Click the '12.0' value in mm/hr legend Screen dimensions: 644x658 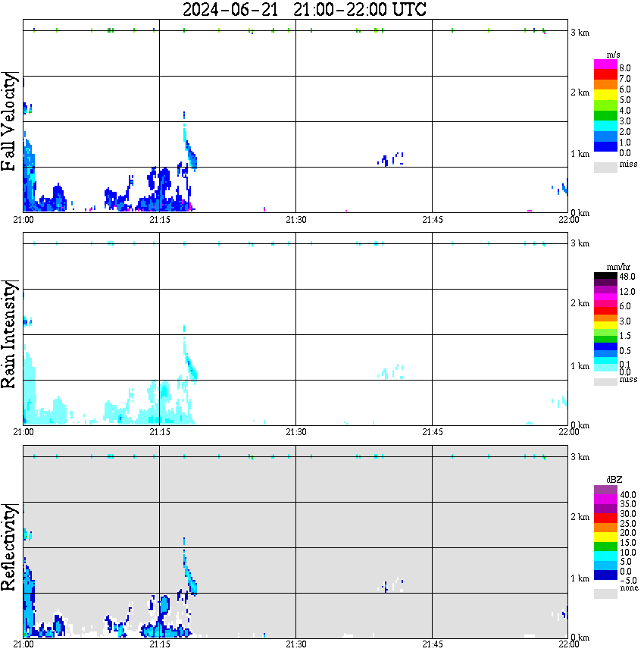pos(627,292)
